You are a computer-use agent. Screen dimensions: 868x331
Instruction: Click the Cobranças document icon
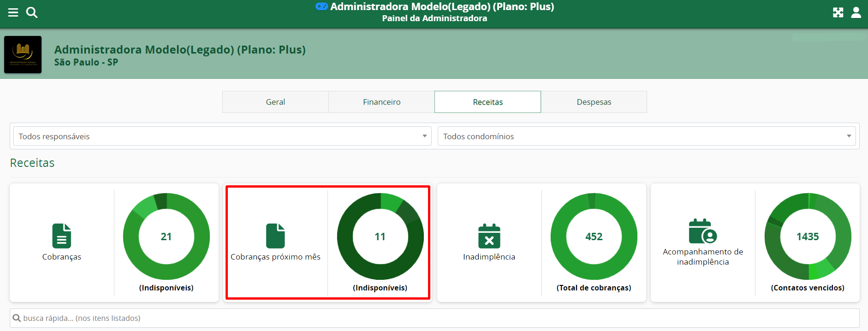[62, 236]
